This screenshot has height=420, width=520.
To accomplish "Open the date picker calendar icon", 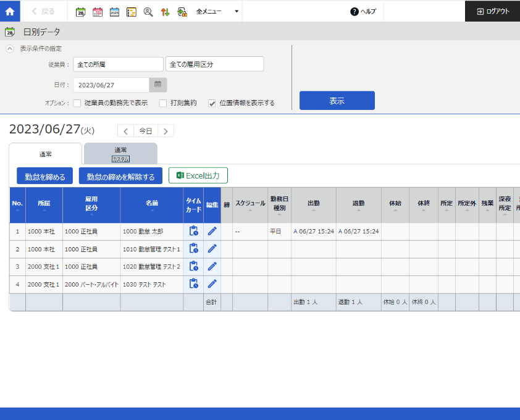I will pyautogui.click(x=158, y=85).
